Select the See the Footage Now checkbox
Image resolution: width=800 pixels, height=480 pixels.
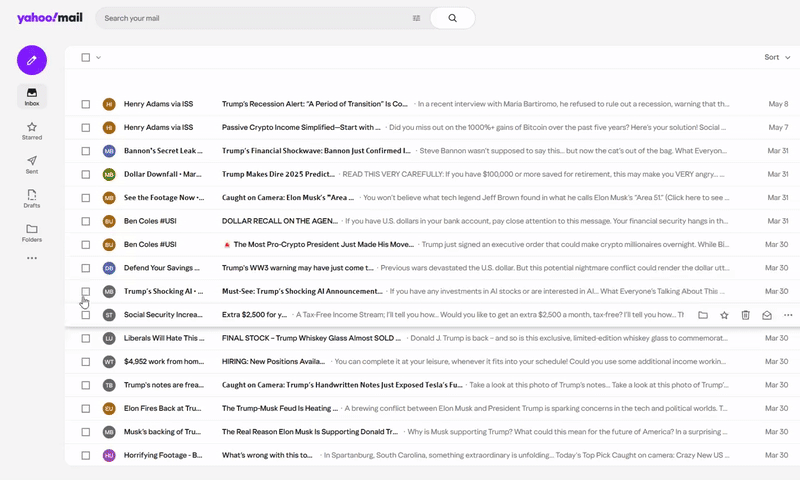pyautogui.click(x=86, y=198)
